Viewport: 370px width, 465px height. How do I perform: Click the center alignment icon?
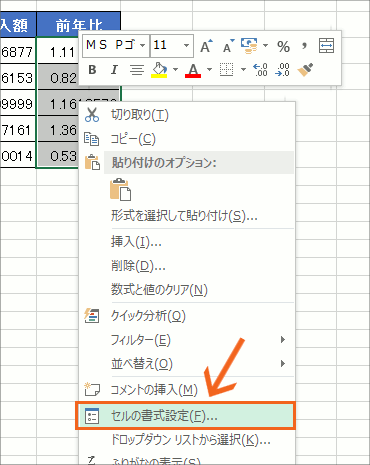137,70
